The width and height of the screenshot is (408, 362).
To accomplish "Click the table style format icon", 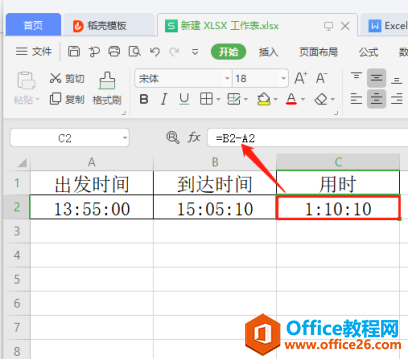I will pyautogui.click(x=234, y=99).
